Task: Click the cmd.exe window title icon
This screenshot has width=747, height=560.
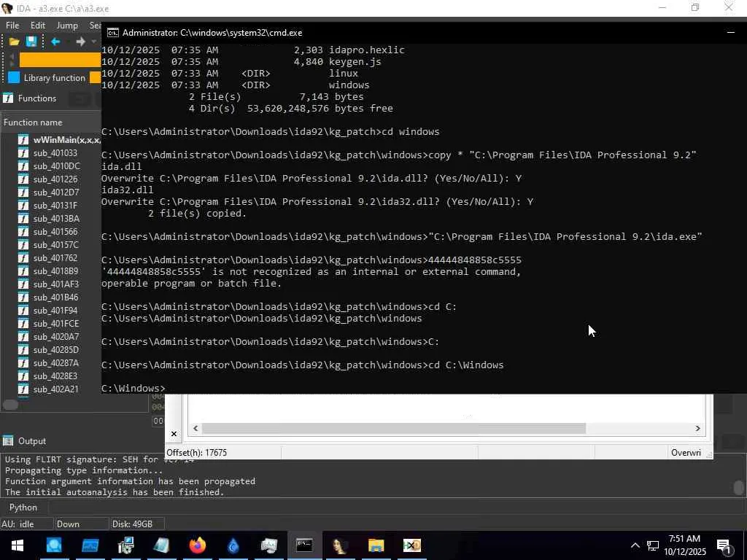Action: (x=113, y=32)
